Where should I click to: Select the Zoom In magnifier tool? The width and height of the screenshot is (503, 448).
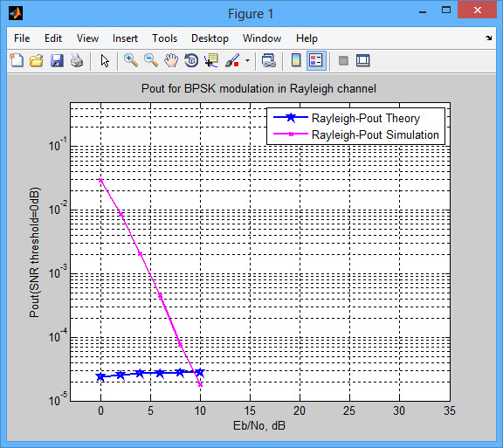point(131,60)
